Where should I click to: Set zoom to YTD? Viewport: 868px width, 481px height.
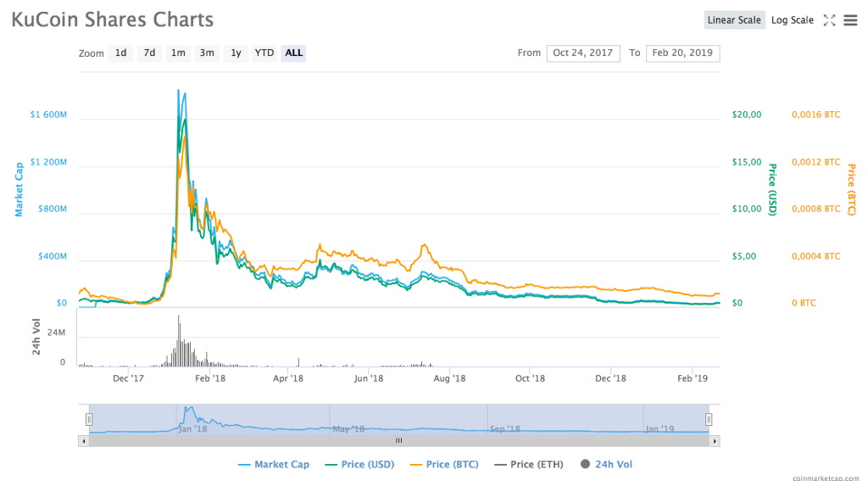(264, 53)
